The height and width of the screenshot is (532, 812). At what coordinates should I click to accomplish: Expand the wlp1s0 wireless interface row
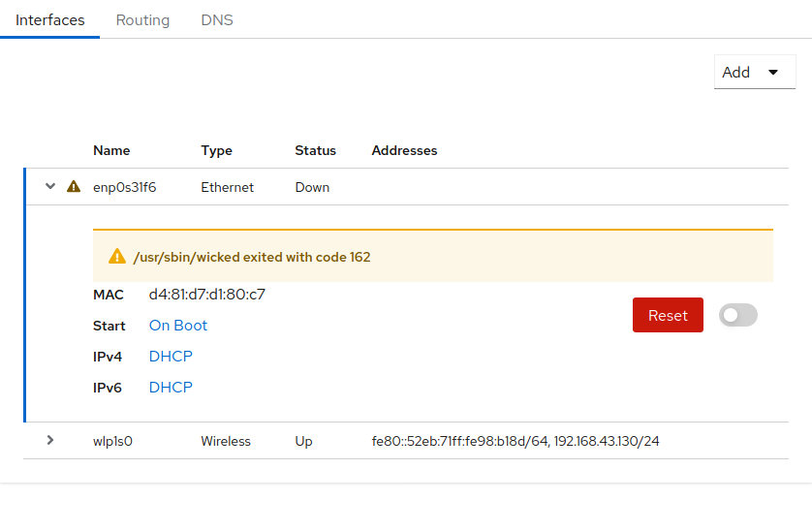click(50, 441)
